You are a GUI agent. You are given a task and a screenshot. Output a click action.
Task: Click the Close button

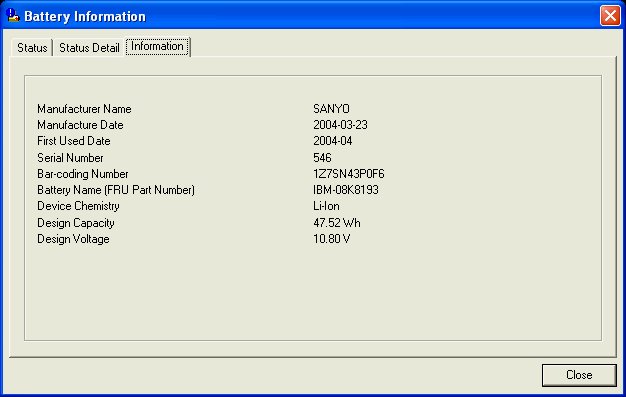tap(579, 375)
